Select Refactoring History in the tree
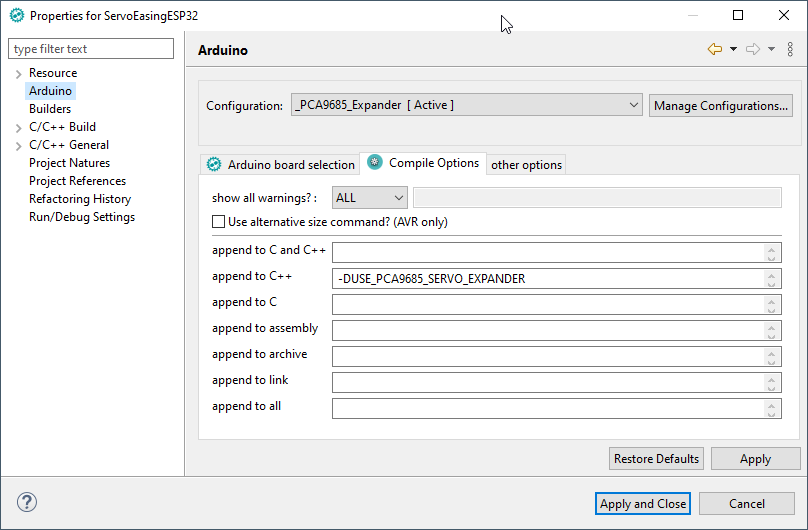The width and height of the screenshot is (808, 530). (x=80, y=199)
